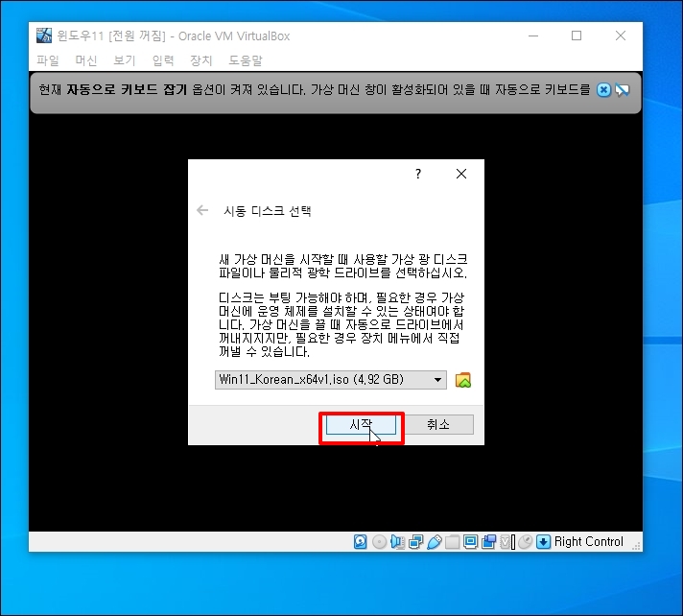Click the network adapters status icon

[x=415, y=541]
